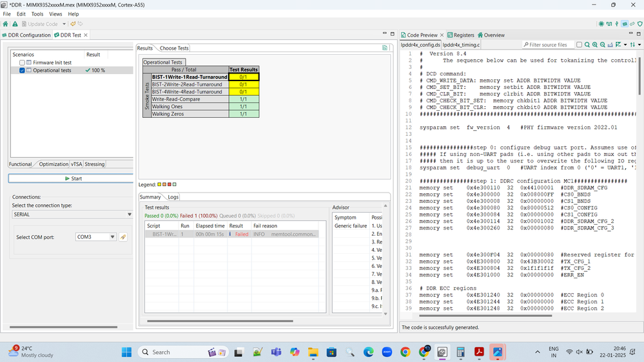This screenshot has width=644, height=362.
Task: Close the Code Preview tab
Action: click(442, 35)
